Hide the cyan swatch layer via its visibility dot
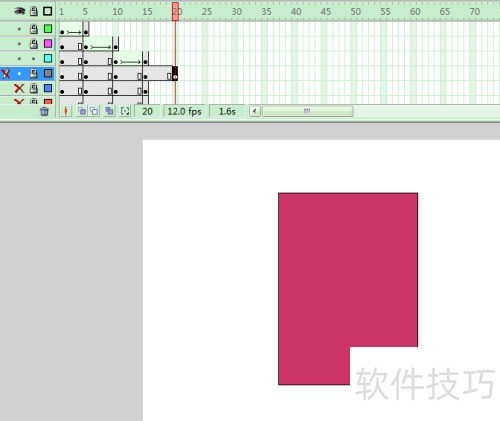 click(19, 59)
